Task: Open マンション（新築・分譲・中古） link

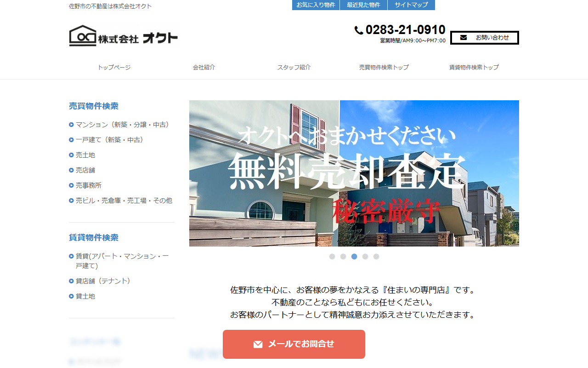Action: 124,125
